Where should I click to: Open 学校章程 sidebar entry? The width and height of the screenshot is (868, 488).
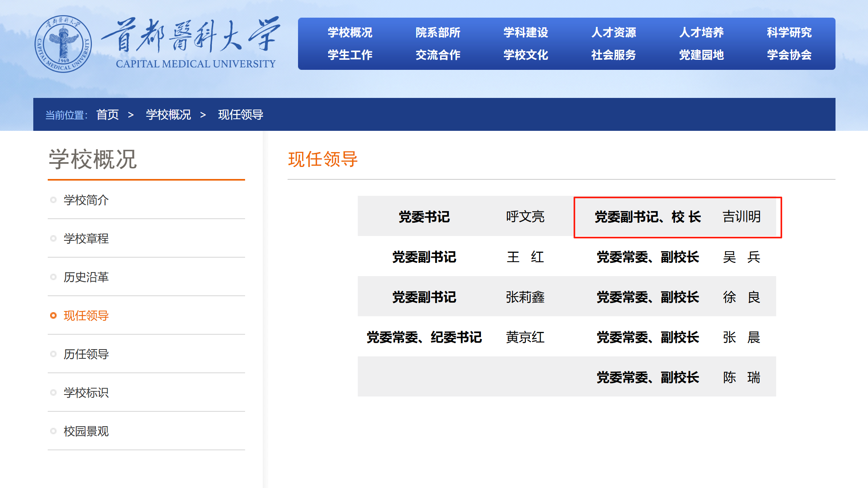(x=86, y=238)
